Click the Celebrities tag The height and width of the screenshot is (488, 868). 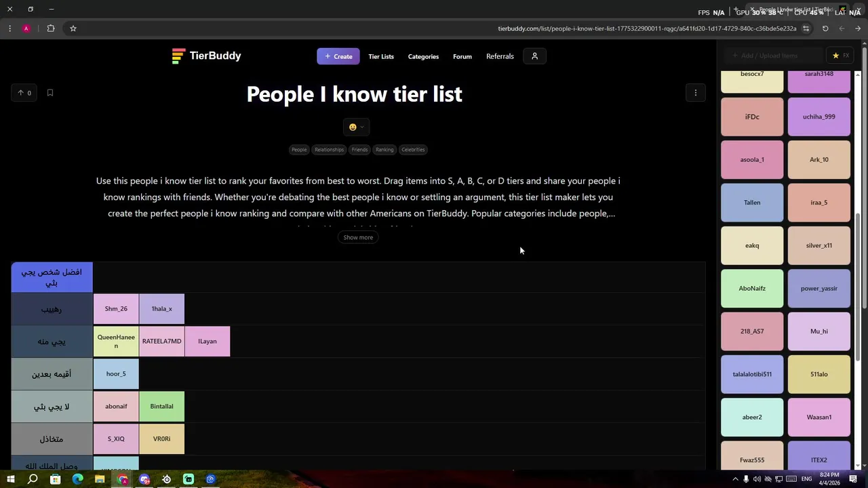(413, 150)
